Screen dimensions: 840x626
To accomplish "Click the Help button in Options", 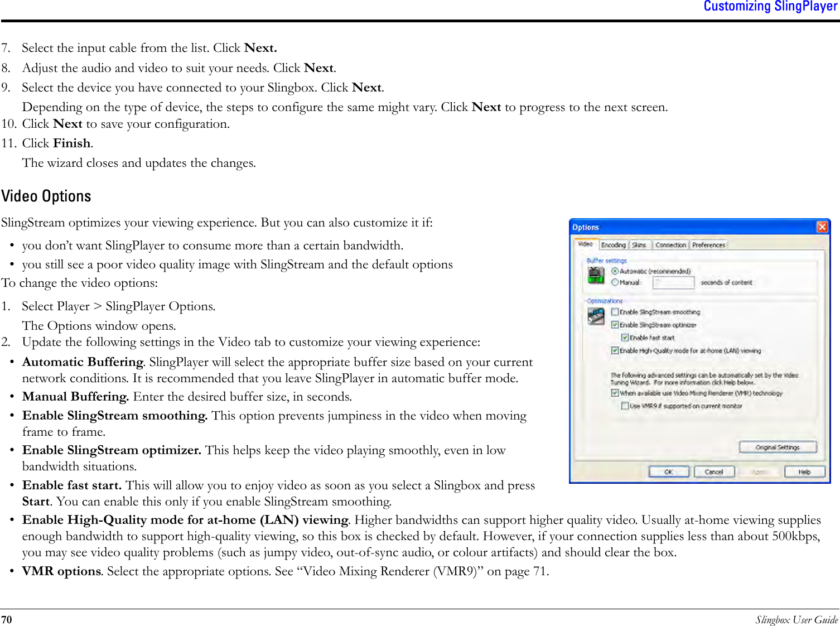I will point(804,472).
